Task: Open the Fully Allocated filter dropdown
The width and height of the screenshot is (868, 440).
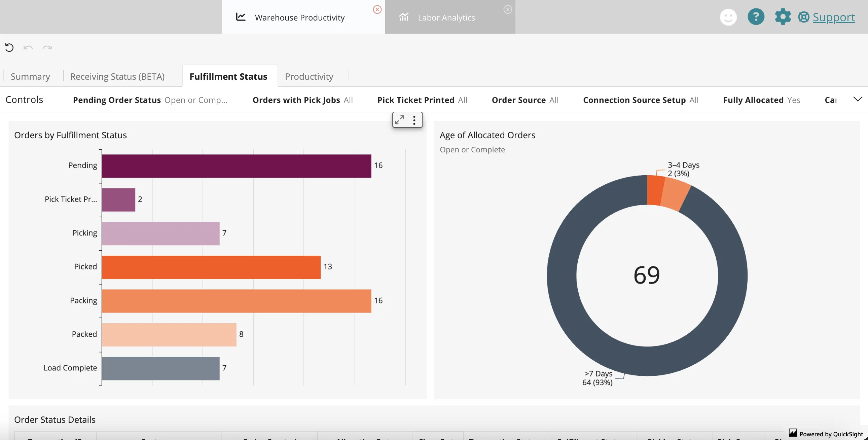Action: 761,100
